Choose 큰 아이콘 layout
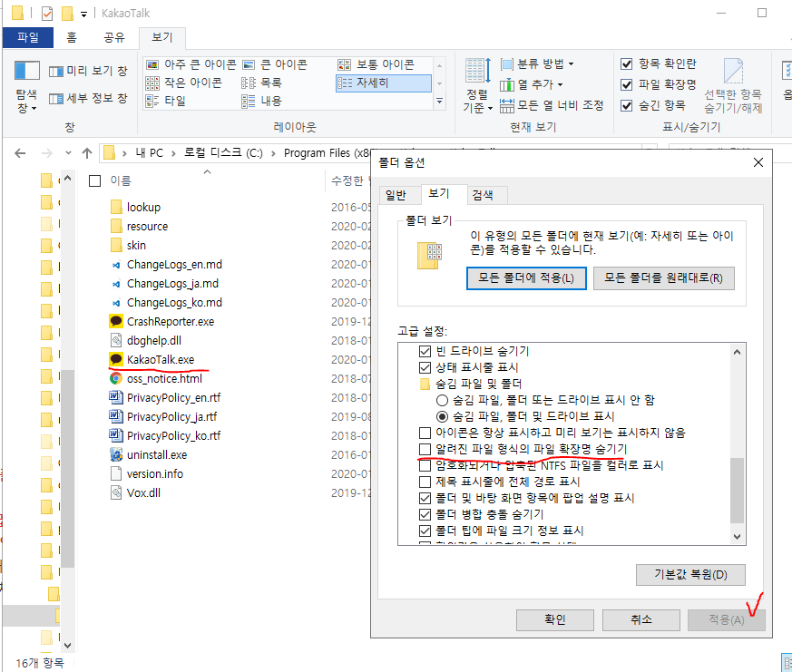792x672 pixels. tap(275, 64)
